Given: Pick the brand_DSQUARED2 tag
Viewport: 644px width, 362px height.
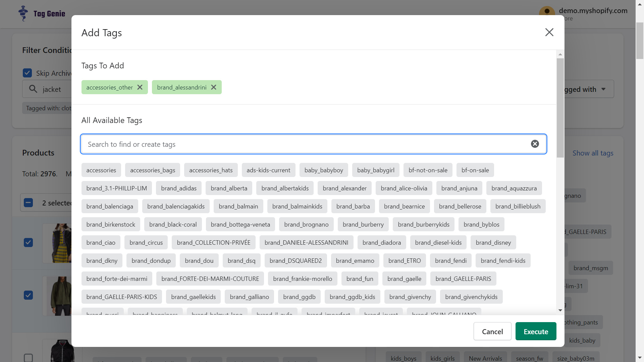Looking at the screenshot, I should coord(296,260).
